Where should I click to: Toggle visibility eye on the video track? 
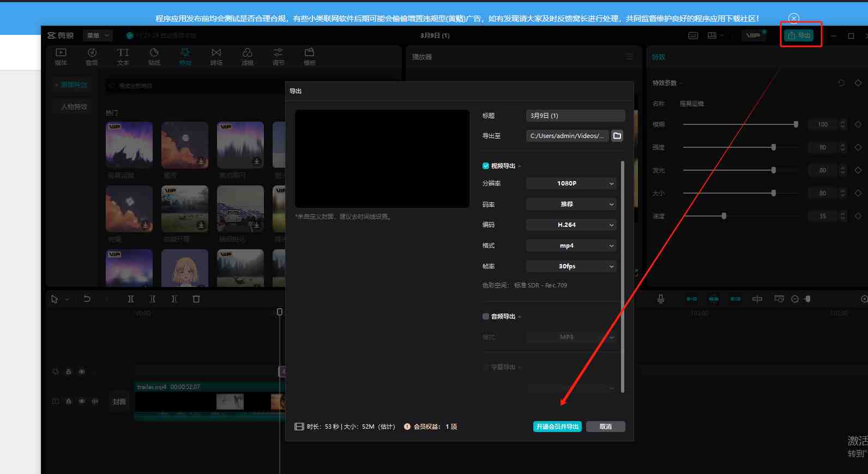(82, 401)
